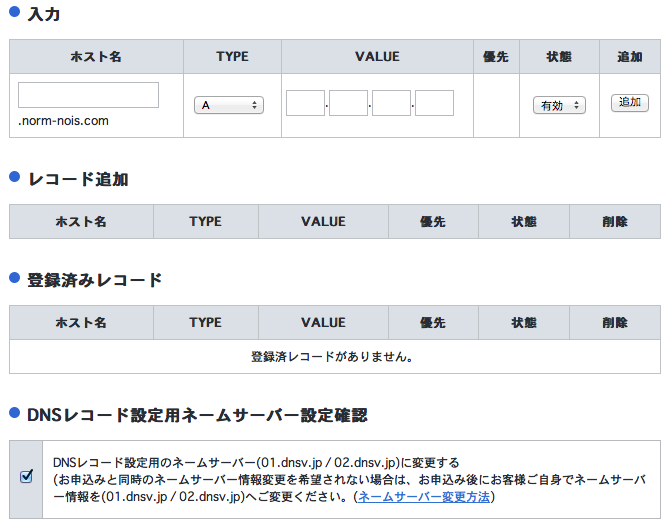This screenshot has width=670, height=531.
Task: Click the blue bullet beside 入力 heading
Action: click(x=15, y=14)
